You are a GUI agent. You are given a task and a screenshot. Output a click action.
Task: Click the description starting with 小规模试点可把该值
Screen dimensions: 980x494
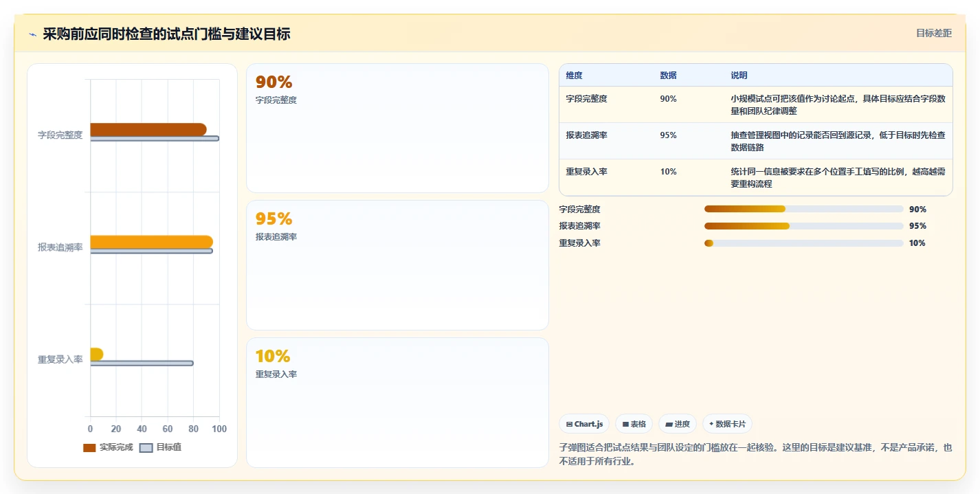[838, 104]
